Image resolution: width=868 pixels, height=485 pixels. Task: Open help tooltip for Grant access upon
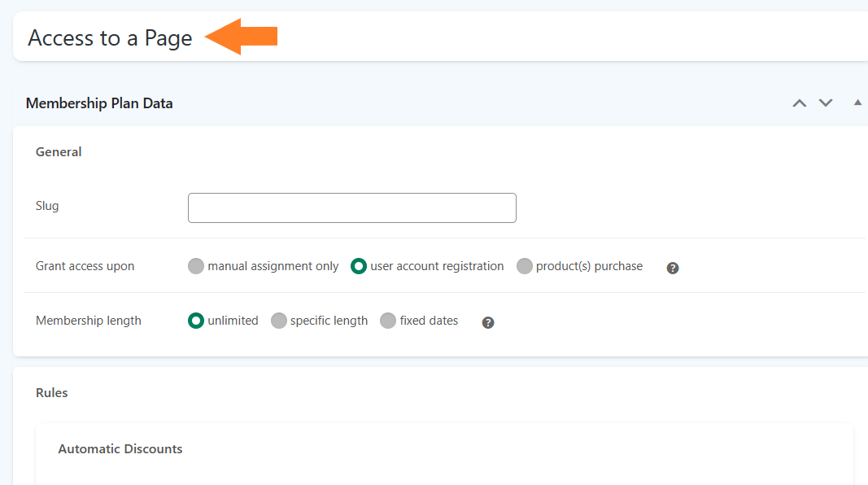673,268
